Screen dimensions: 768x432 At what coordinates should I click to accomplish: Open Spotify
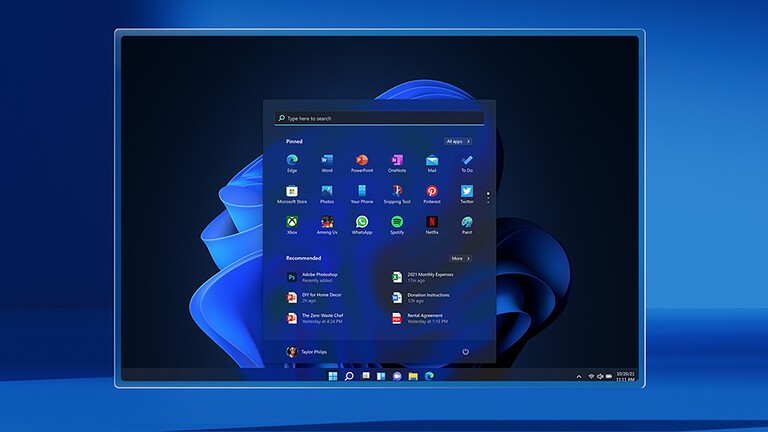pyautogui.click(x=397, y=225)
